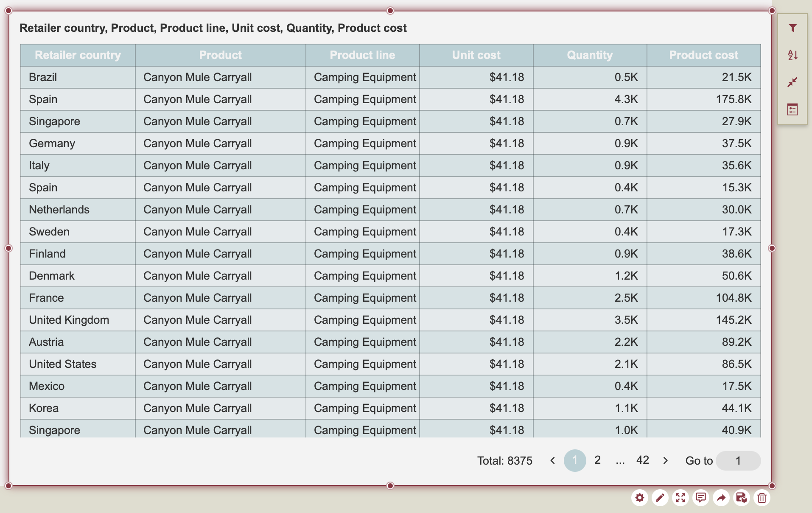Click the Go to page input field

(x=738, y=461)
